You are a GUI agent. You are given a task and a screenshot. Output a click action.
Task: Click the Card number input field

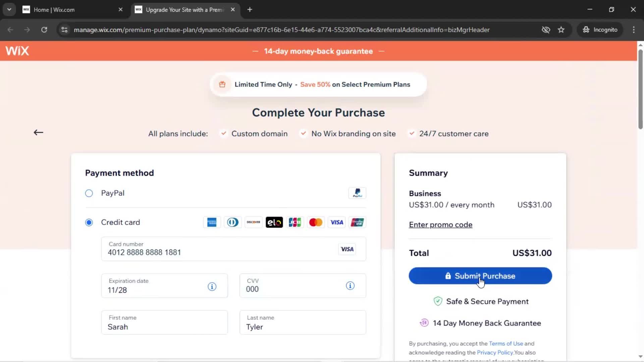click(x=233, y=249)
